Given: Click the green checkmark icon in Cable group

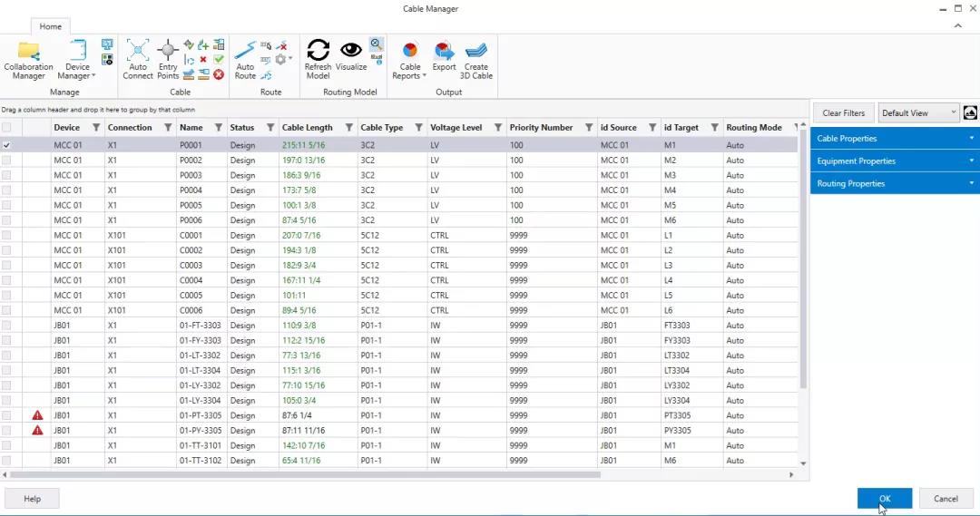Looking at the screenshot, I should coord(218,59).
